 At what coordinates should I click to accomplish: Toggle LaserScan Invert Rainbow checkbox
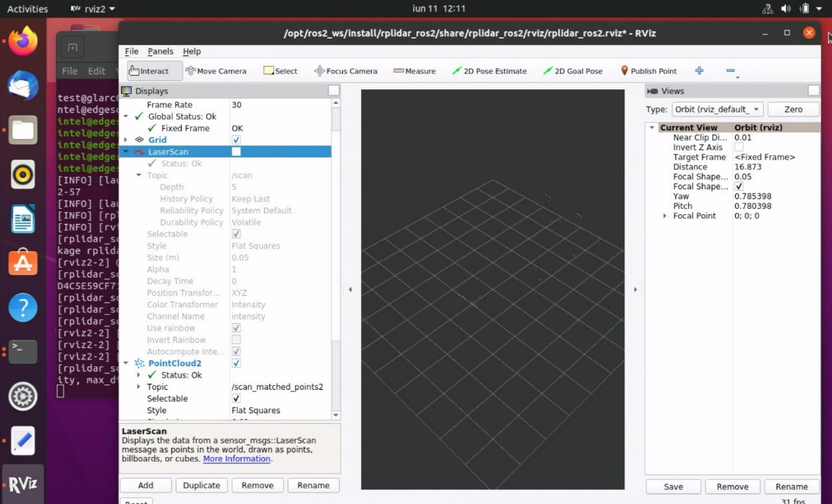point(236,340)
